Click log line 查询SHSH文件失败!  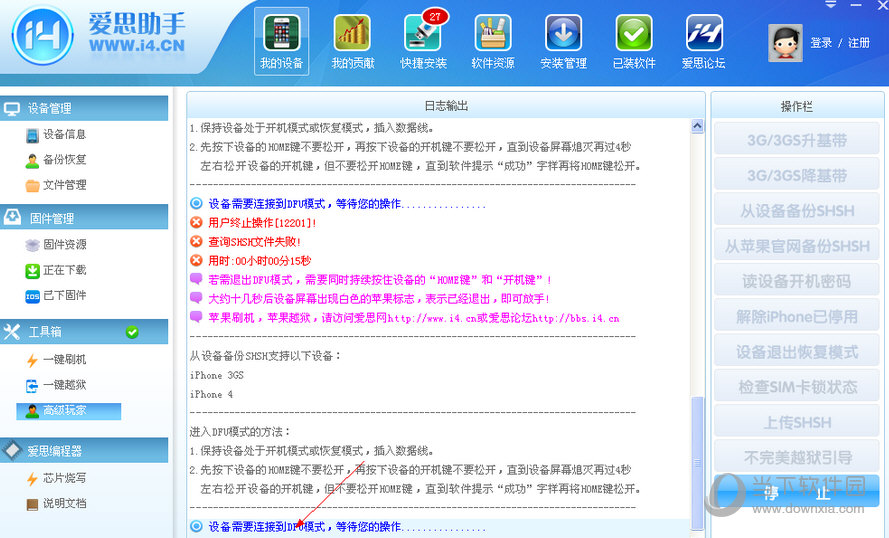(253, 242)
